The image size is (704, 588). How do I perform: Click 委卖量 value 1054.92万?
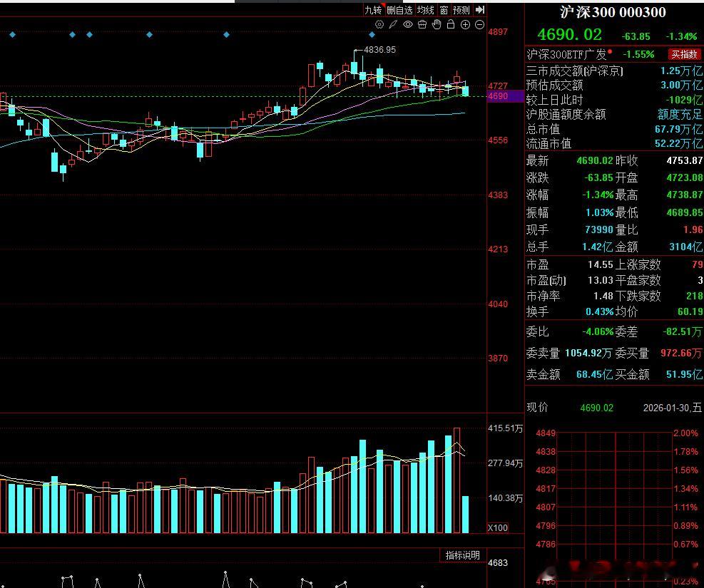point(588,353)
